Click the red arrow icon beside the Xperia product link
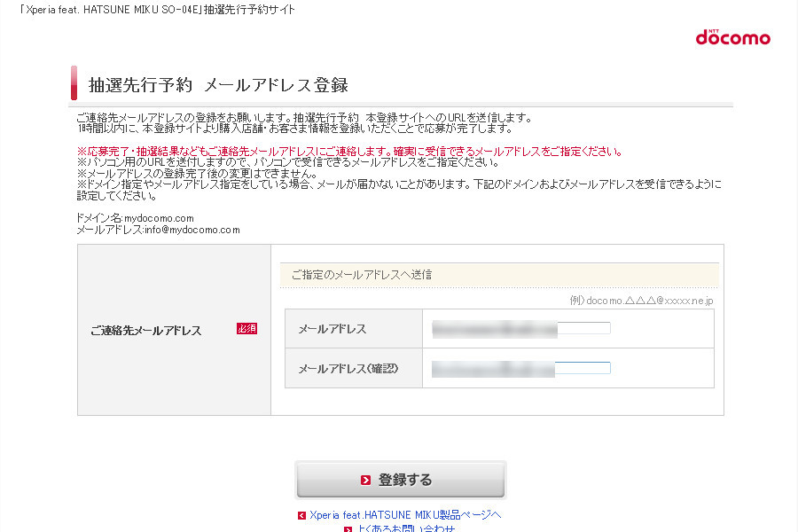 point(301,515)
